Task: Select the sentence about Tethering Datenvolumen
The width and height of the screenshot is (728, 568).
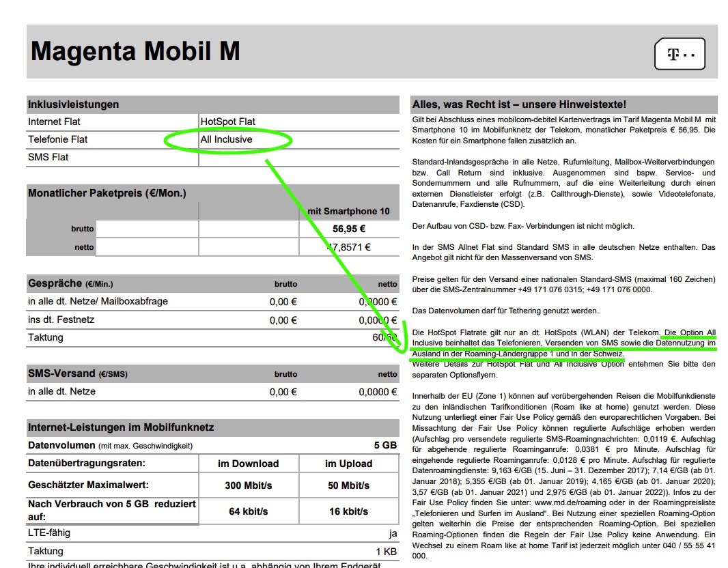Action: coord(505,311)
